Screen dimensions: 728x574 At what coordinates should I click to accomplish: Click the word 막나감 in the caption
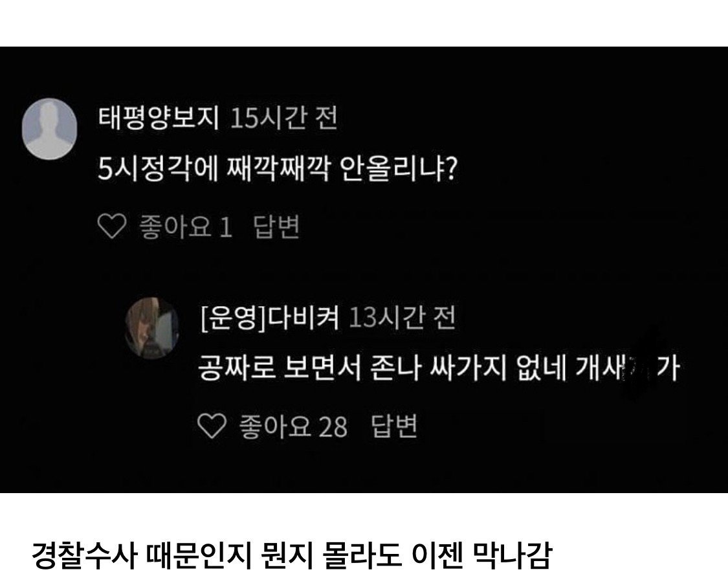[512, 554]
